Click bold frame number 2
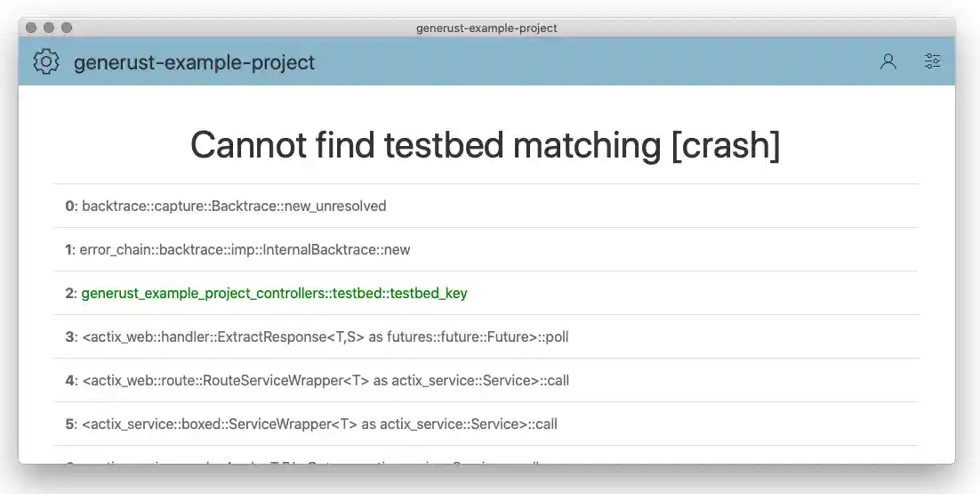This screenshot has height=494, width=980. click(69, 294)
